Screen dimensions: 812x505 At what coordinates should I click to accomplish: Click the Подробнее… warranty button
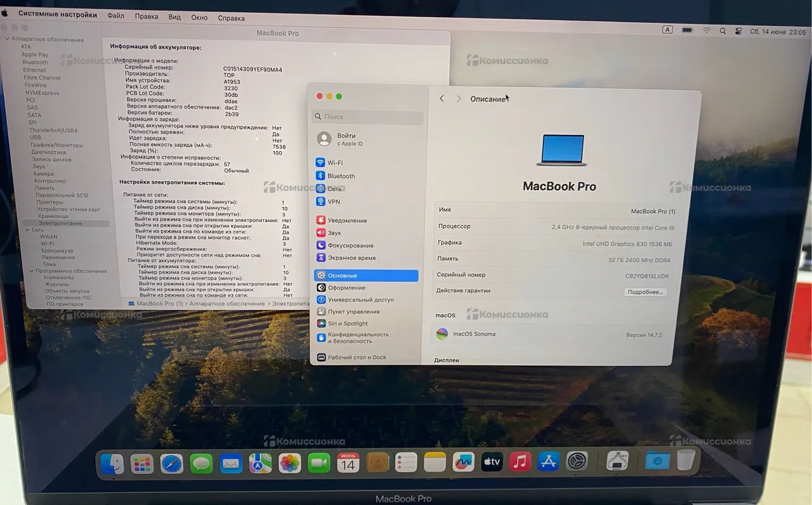[645, 292]
